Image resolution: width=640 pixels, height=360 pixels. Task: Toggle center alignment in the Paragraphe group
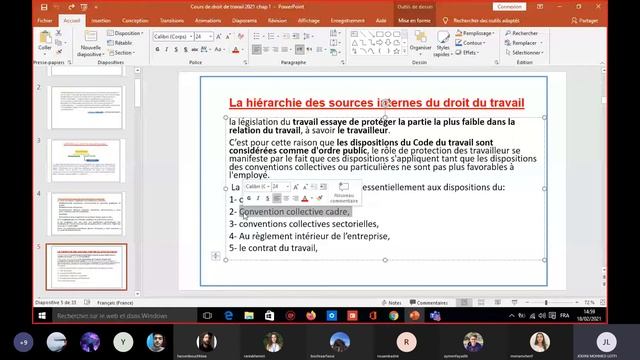(x=266, y=50)
